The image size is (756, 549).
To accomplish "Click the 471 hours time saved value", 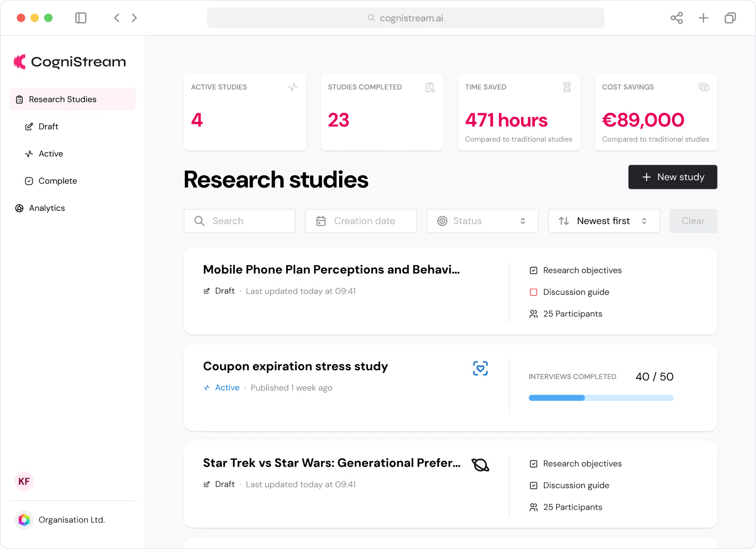I will 506,120.
